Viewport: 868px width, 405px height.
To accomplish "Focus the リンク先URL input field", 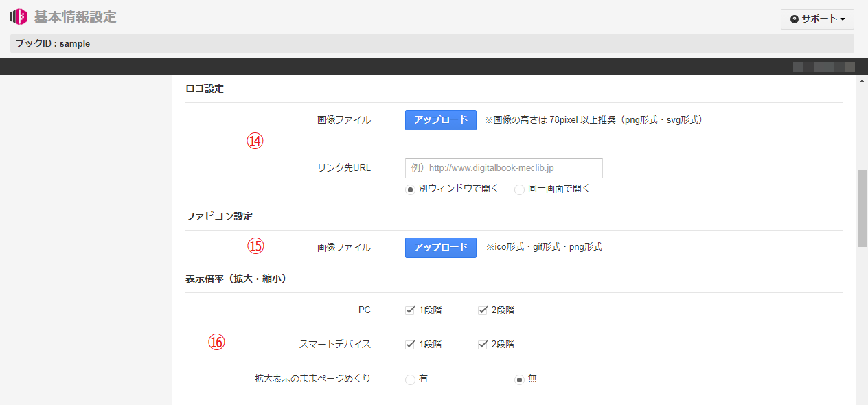I will (503, 168).
